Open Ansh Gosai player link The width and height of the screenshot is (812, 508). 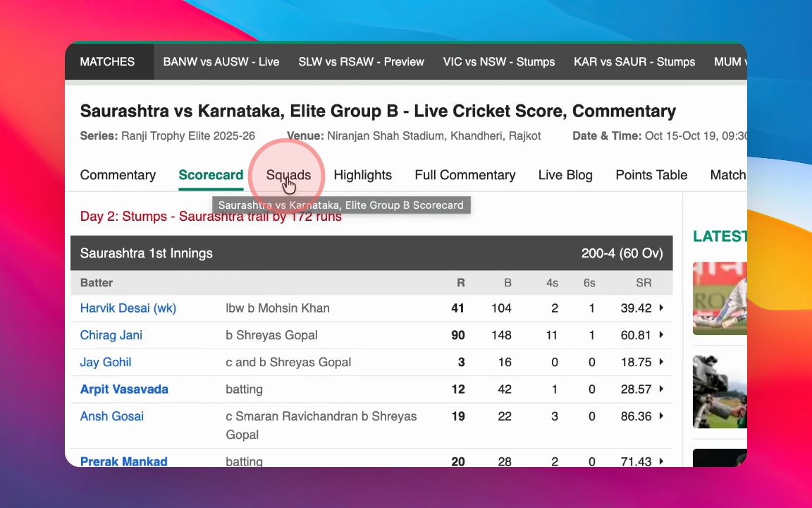[x=112, y=416]
